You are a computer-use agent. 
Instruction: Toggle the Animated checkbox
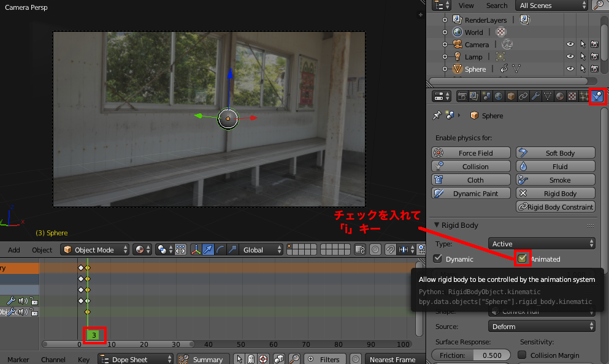tap(522, 259)
